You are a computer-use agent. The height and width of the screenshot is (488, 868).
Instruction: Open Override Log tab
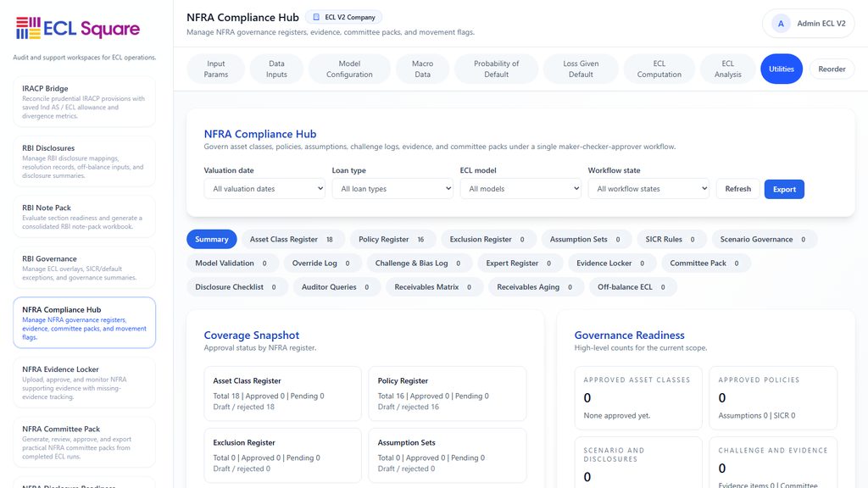323,263
